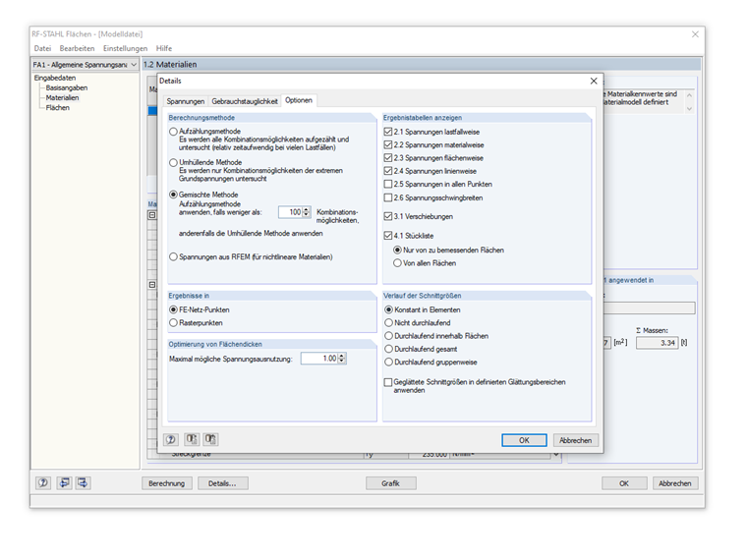Open the Bearbeiten menu
The image size is (747, 560).
(78, 48)
